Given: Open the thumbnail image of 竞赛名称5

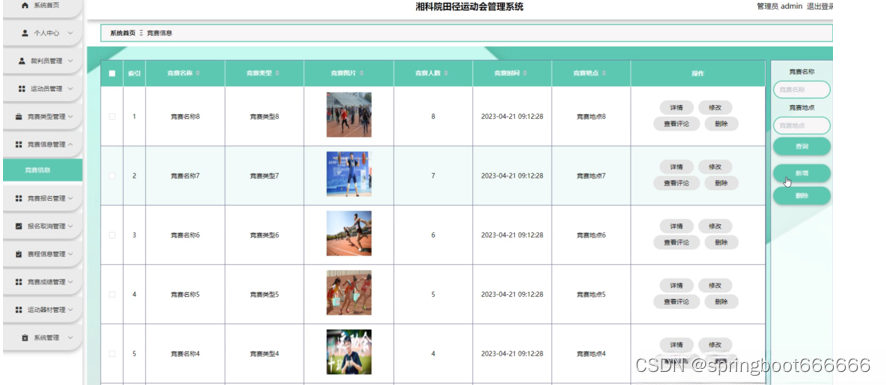Looking at the screenshot, I should point(349,293).
